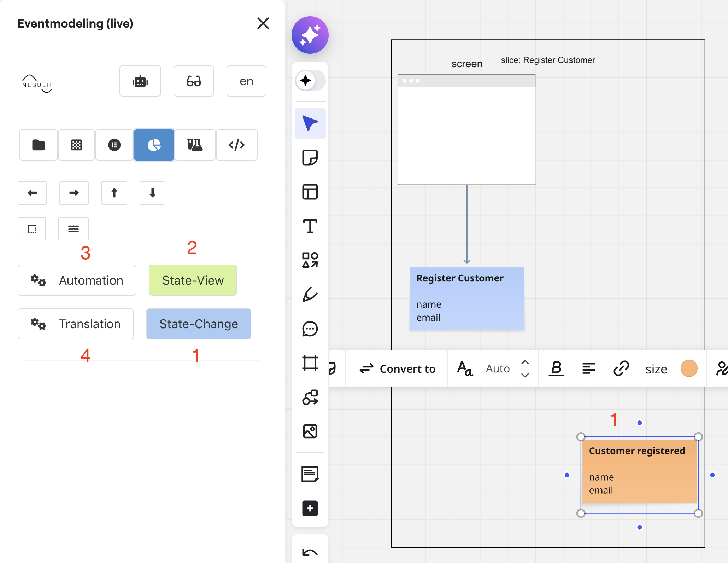
Task: Click the robot icon button
Action: [140, 81]
